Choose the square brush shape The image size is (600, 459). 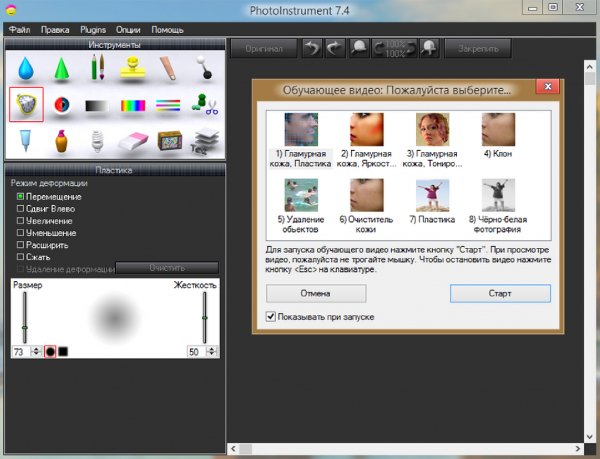click(63, 351)
